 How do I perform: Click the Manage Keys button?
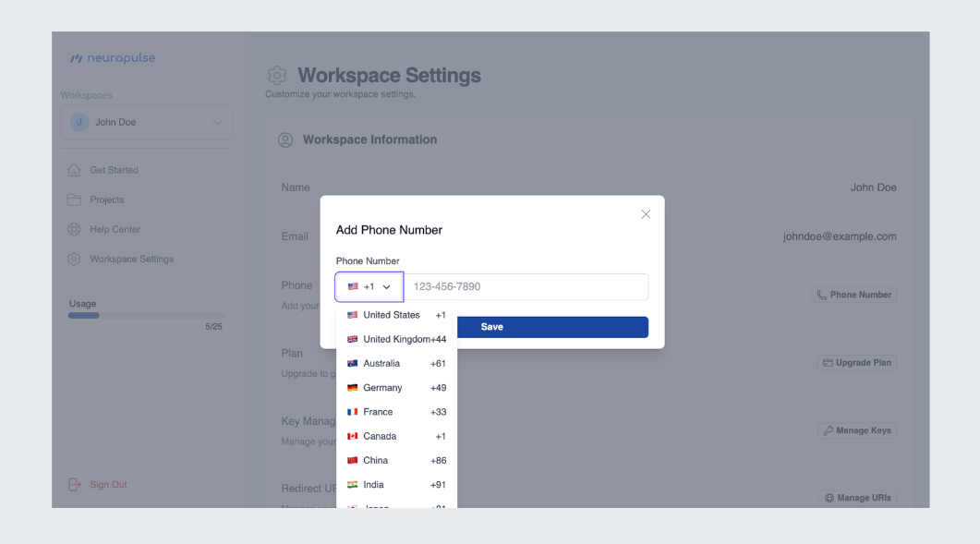click(x=857, y=430)
